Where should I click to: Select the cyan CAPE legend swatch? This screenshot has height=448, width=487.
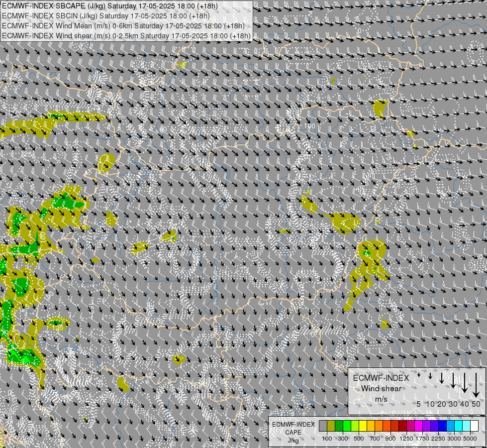tap(459, 426)
